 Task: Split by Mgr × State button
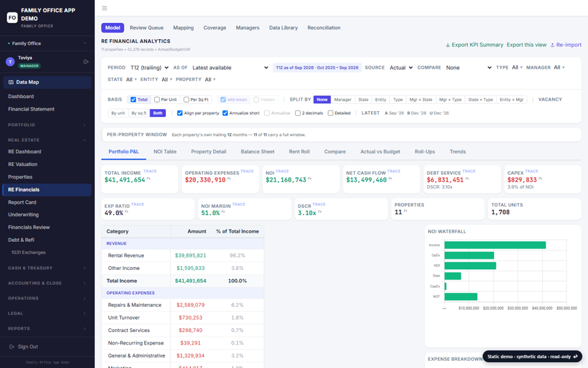(x=421, y=100)
